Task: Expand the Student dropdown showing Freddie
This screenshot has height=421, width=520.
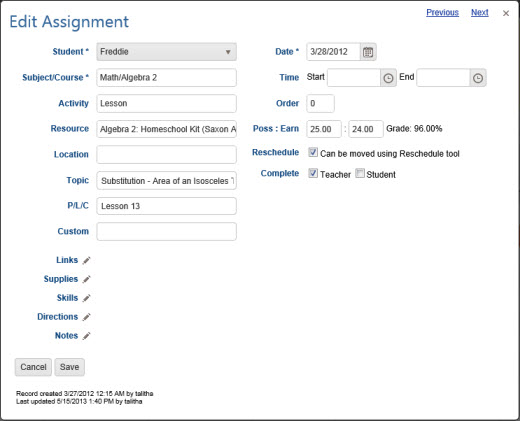Action: pyautogui.click(x=167, y=52)
